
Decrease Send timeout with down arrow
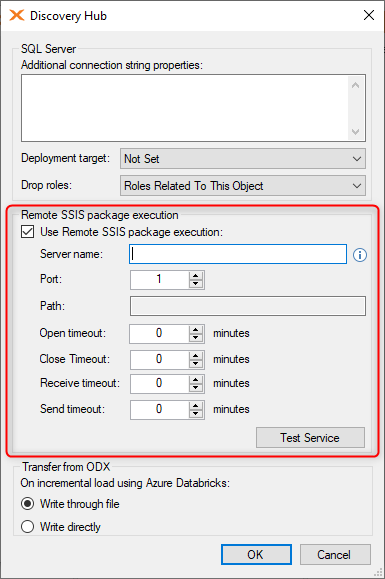[196, 413]
